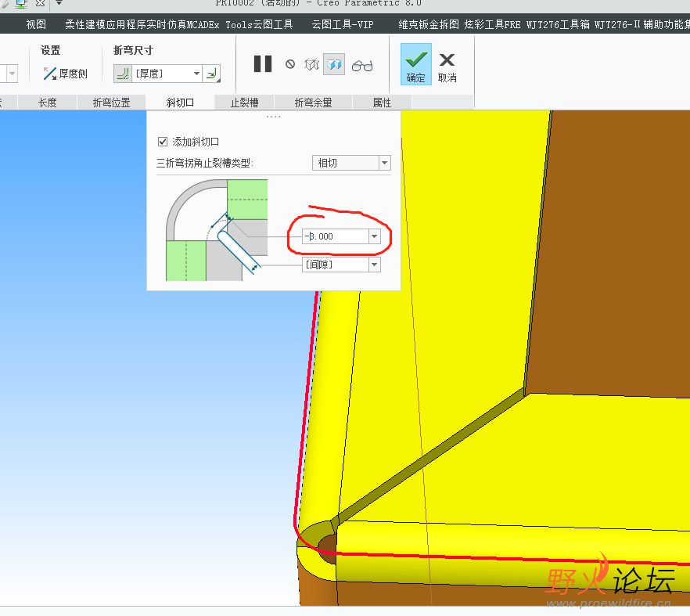Uncheck the 添加斜切口 checkbox
The image size is (690, 616).
(x=163, y=142)
